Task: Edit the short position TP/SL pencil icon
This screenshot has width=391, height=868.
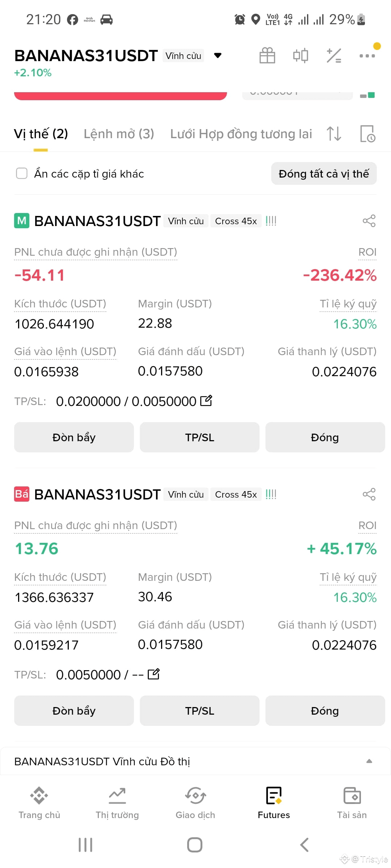Action: 154,674
